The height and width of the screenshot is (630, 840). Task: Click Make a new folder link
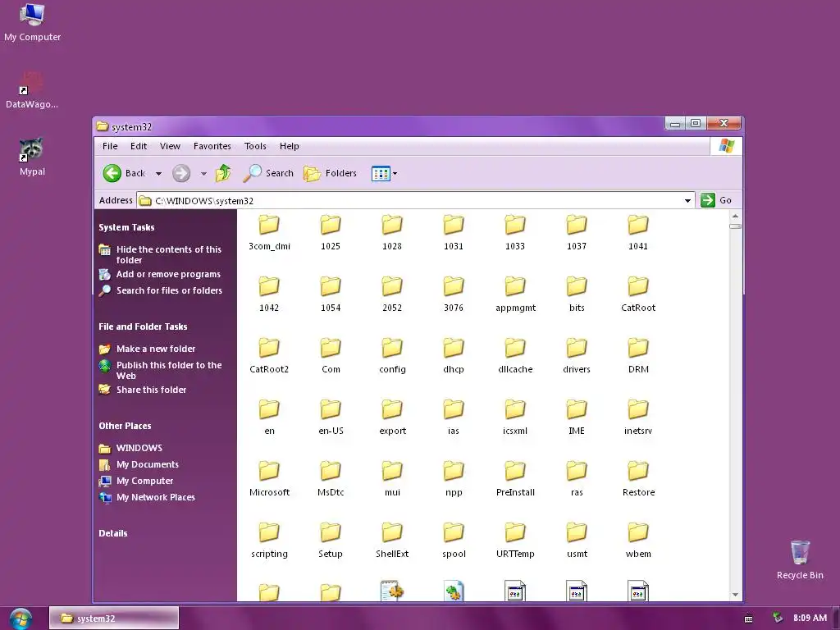tap(155, 349)
